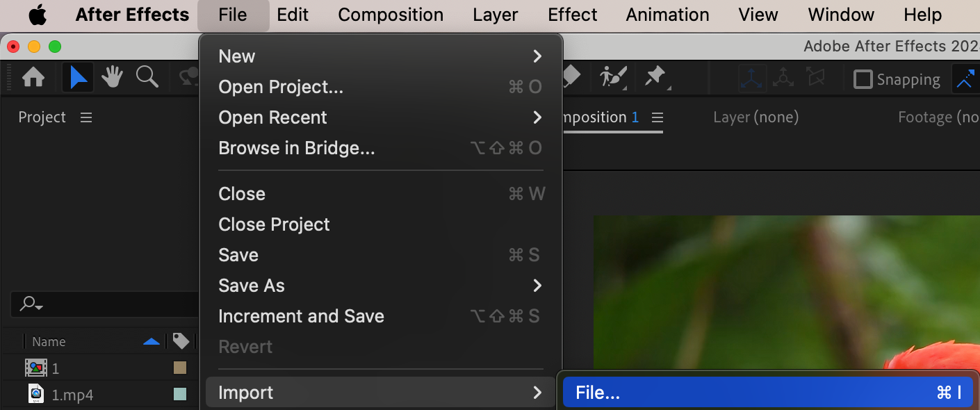Open the Project panel menu
980x410 pixels.
click(86, 117)
